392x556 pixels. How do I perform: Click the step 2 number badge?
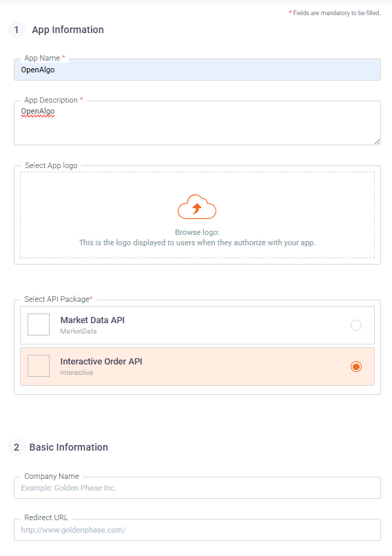[17, 448]
